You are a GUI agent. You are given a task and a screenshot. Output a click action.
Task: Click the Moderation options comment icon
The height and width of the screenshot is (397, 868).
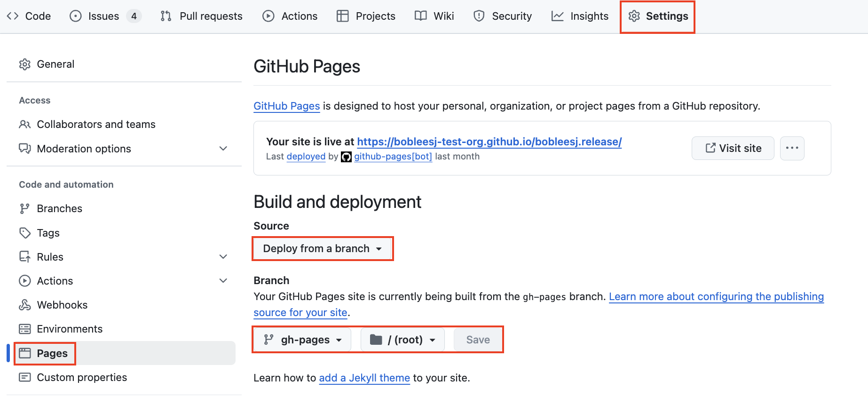[x=25, y=149]
